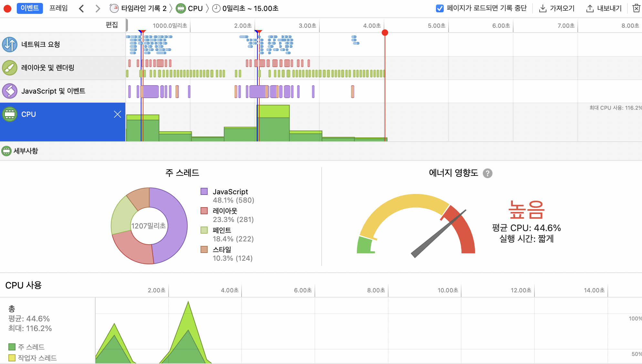
Task: Click the red record button
Action: (7, 9)
